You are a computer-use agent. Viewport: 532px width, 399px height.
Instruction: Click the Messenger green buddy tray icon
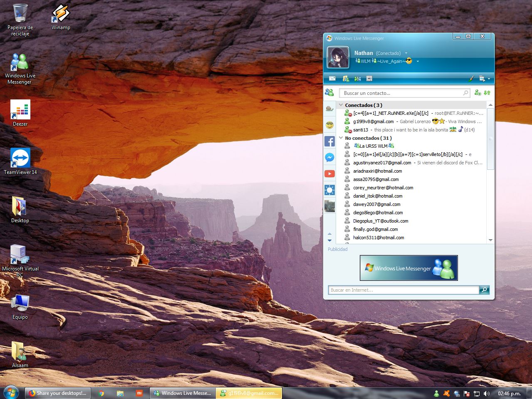436,393
